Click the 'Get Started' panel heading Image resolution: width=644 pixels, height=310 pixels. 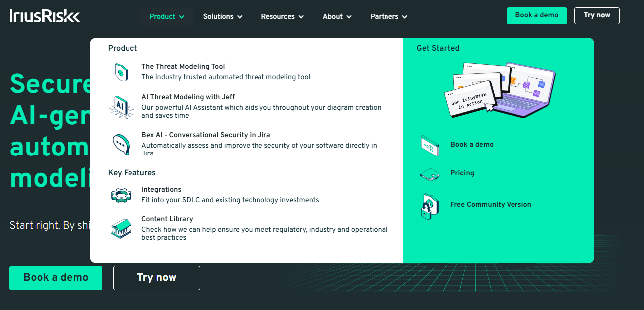click(438, 48)
